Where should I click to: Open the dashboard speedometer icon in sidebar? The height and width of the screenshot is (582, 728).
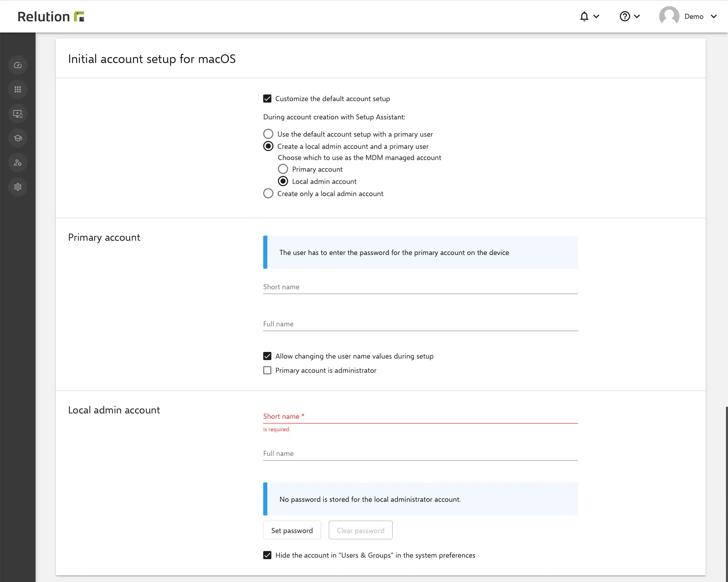pyautogui.click(x=18, y=65)
